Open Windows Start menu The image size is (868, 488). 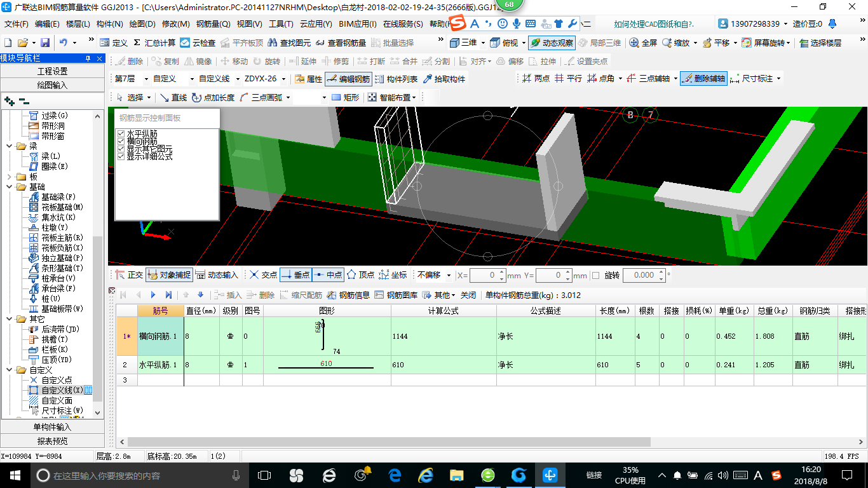[15, 475]
